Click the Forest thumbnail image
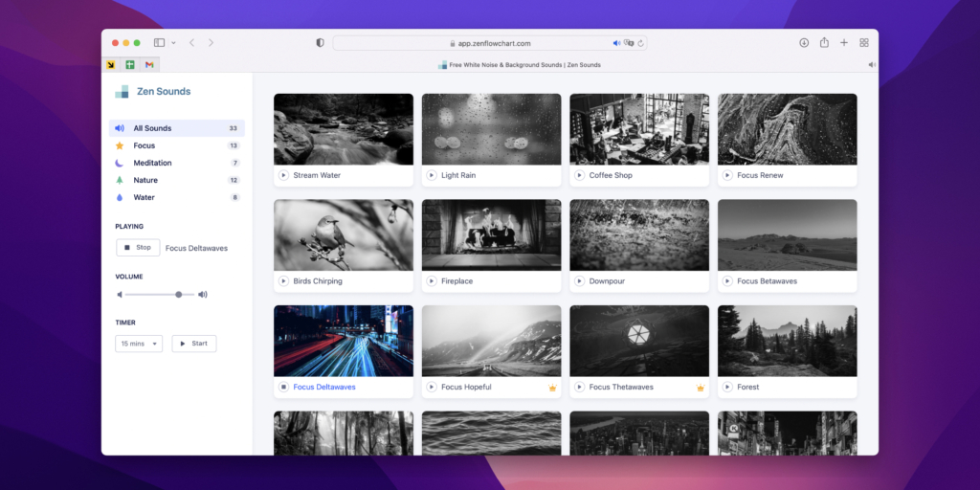Image resolution: width=980 pixels, height=490 pixels. coord(788,341)
